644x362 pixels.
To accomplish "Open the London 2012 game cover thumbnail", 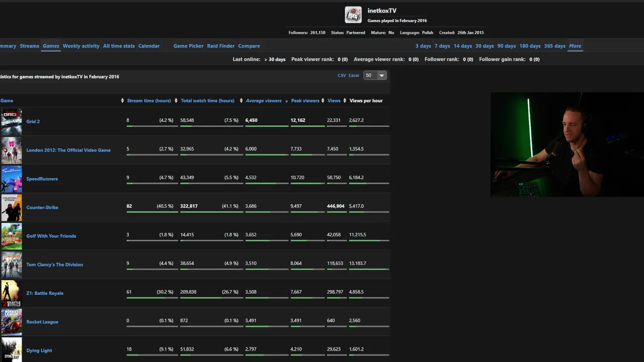I will [11, 150].
